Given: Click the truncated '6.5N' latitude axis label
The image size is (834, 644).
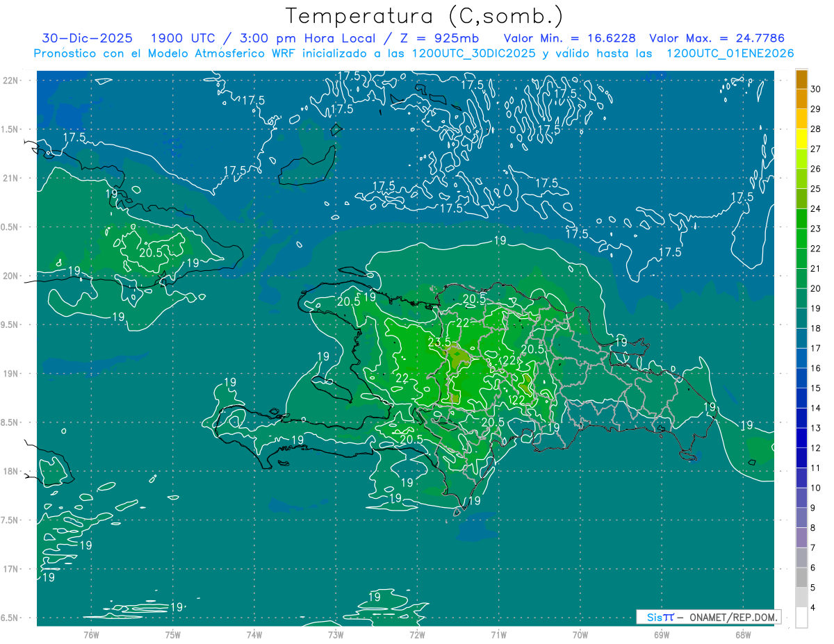Looking at the screenshot, I should coord(10,618).
